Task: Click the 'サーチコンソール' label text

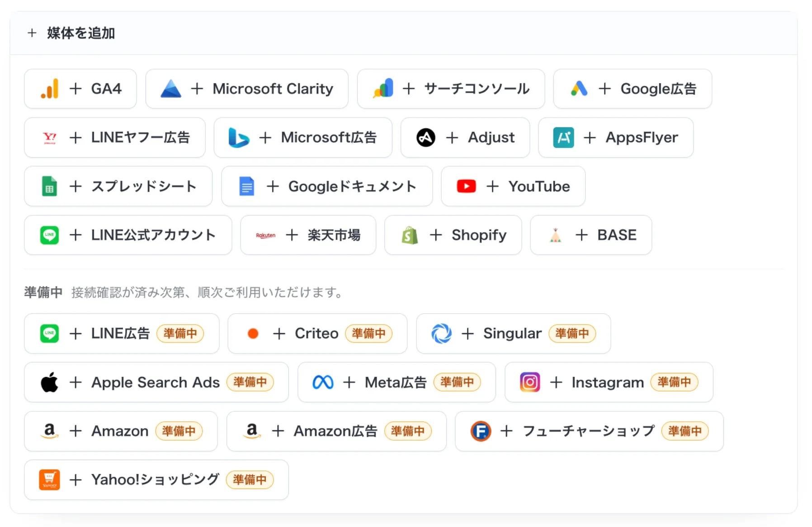Action: pos(477,89)
